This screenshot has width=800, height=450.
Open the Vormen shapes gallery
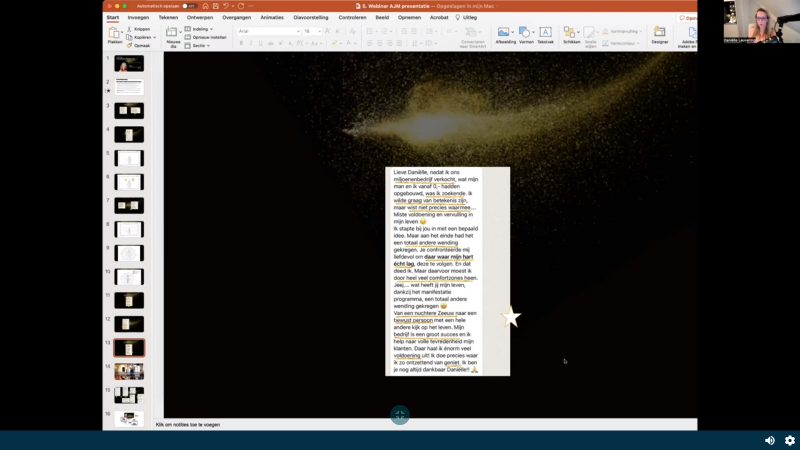[x=525, y=34]
